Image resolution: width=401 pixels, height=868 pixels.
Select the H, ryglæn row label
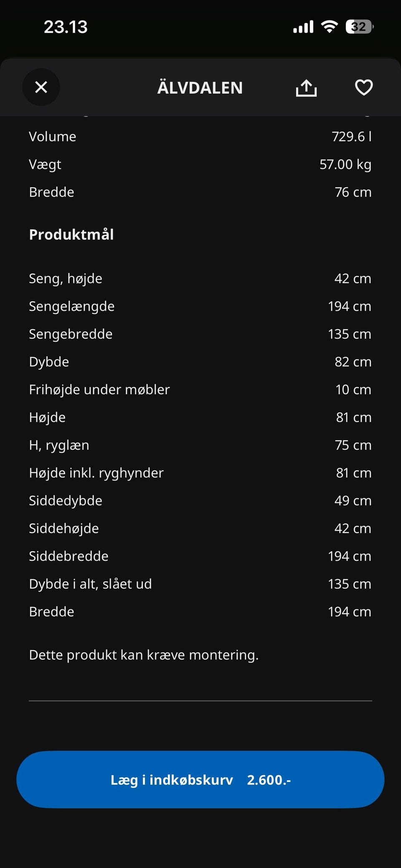pos(59,445)
